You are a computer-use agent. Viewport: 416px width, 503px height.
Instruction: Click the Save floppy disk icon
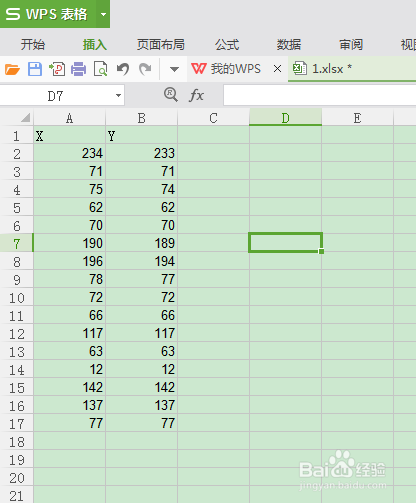[35, 69]
